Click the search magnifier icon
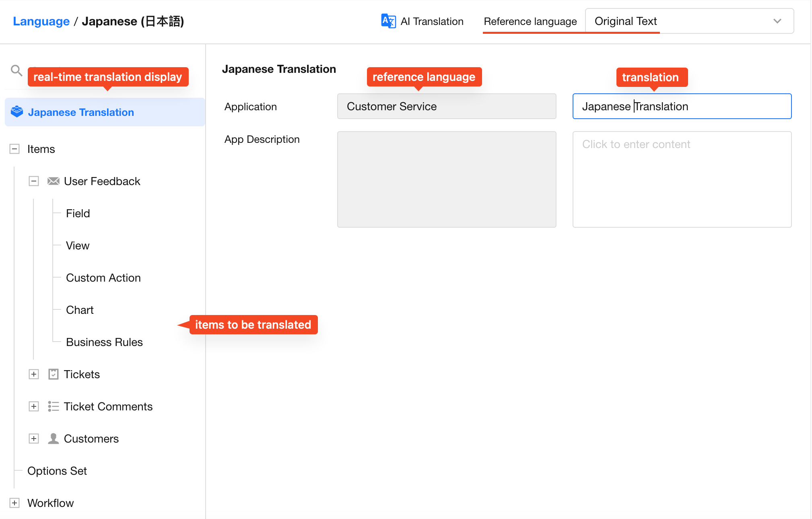The height and width of the screenshot is (519, 812). click(x=16, y=70)
